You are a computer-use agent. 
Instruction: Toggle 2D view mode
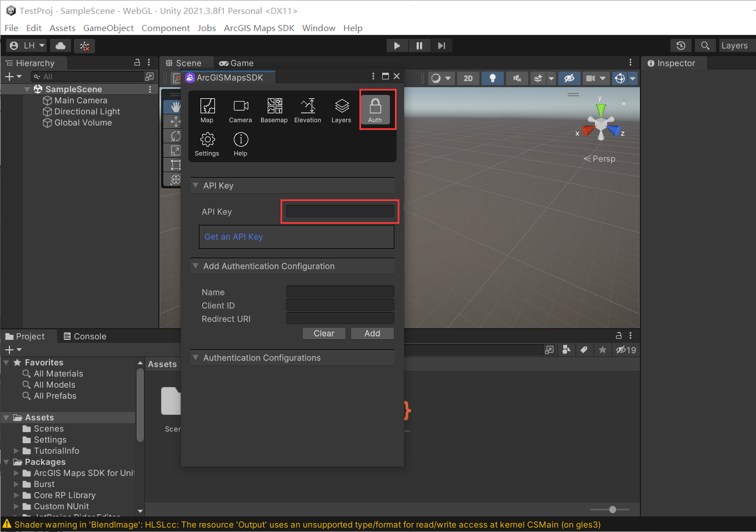[x=468, y=78]
